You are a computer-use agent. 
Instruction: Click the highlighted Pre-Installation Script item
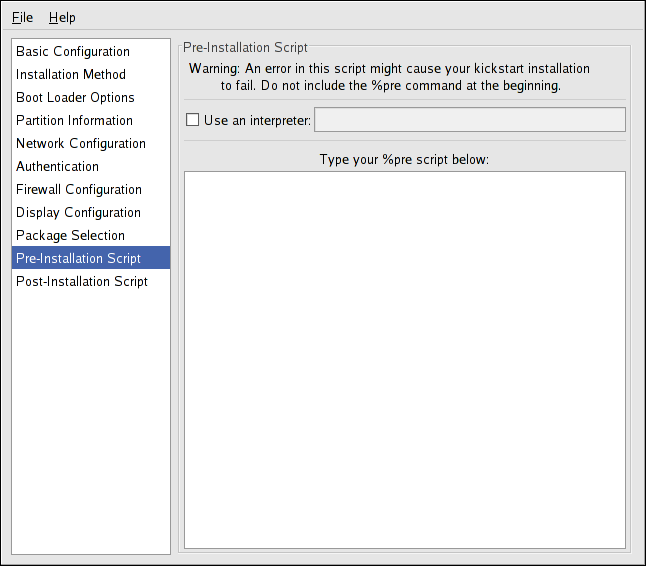tap(79, 258)
